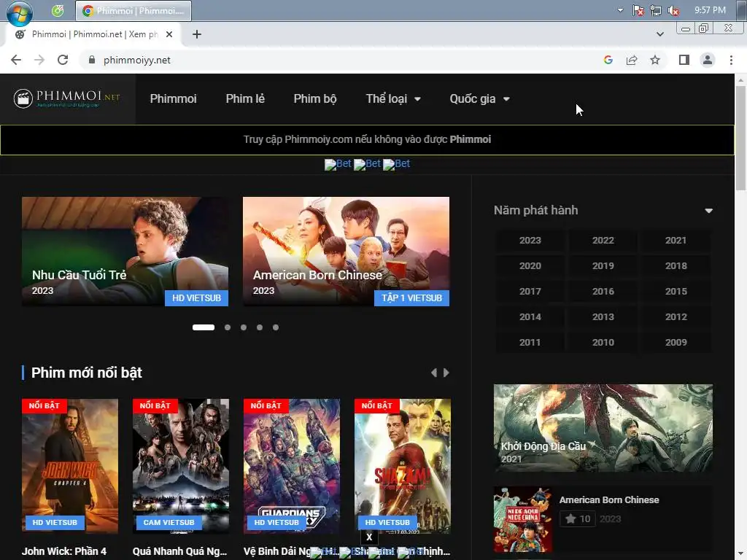Click the star rating 10 badge
This screenshot has width=747, height=560.
tap(578, 518)
